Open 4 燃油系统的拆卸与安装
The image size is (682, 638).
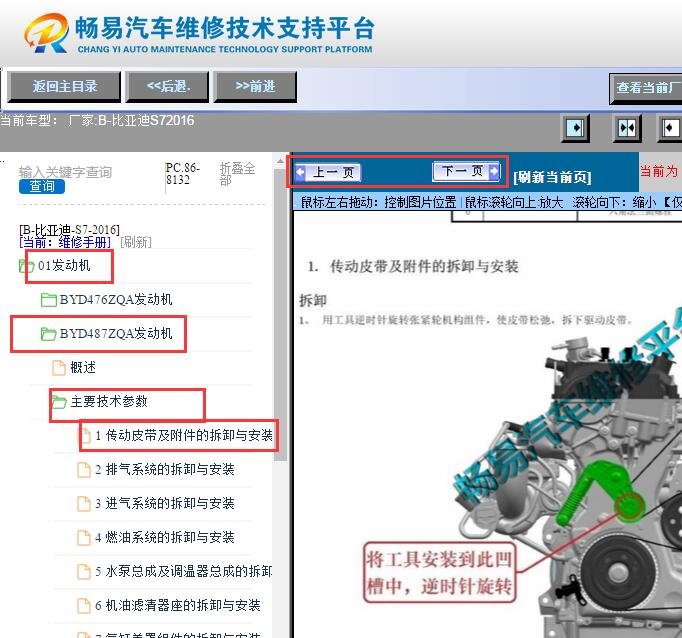pos(165,537)
